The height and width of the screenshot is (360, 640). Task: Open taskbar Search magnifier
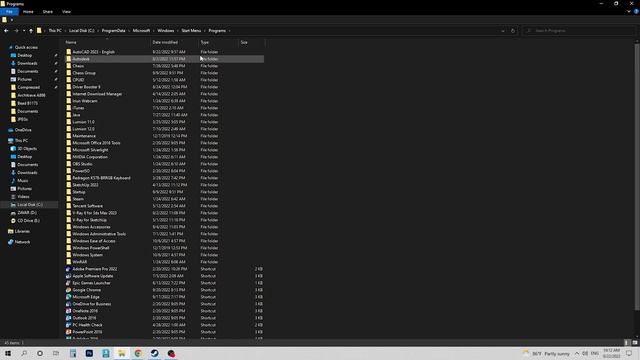[x=24, y=353]
